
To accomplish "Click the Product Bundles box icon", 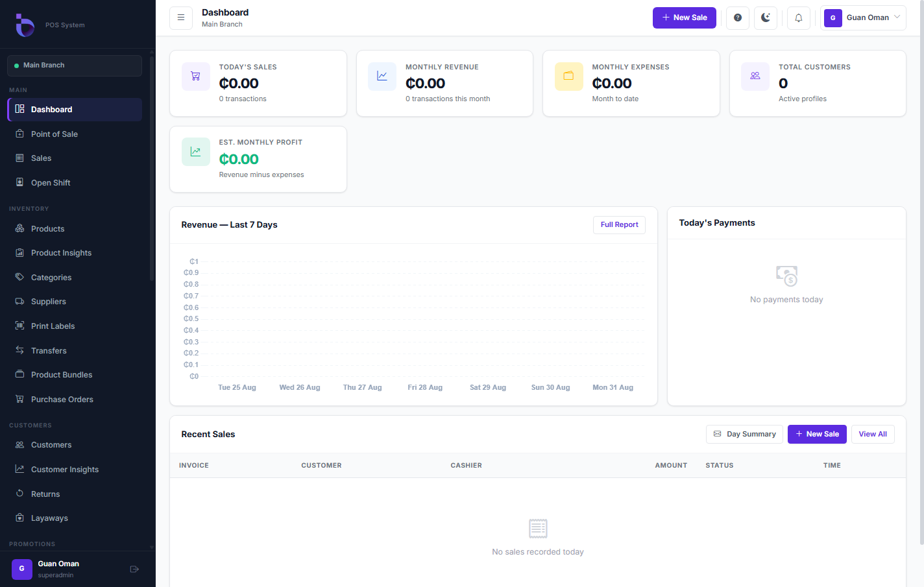I will 19,374.
